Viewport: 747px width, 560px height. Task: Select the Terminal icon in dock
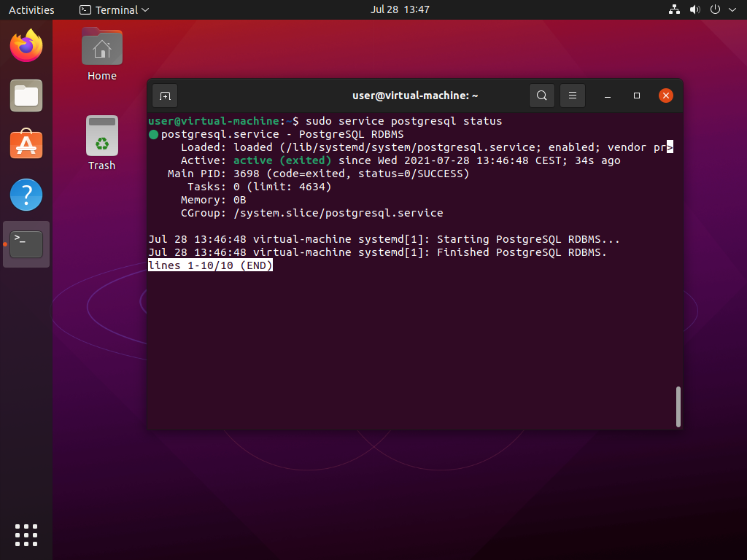(x=26, y=244)
